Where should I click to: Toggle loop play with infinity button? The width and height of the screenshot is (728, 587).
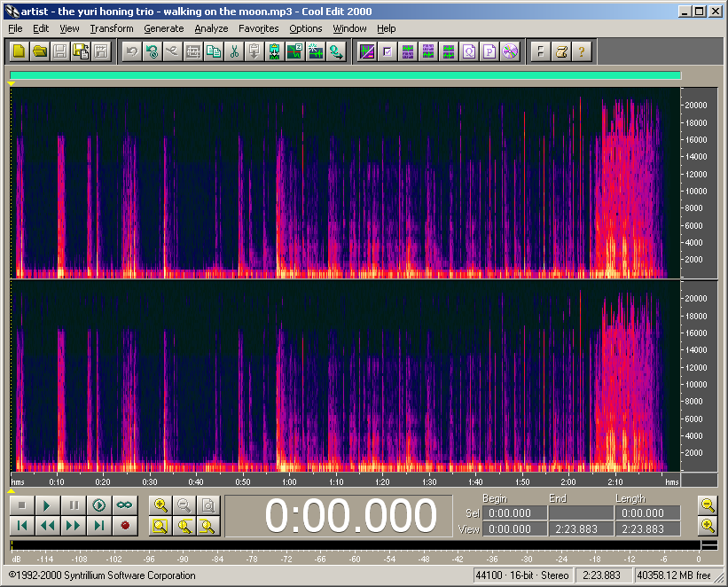pyautogui.click(x=125, y=505)
